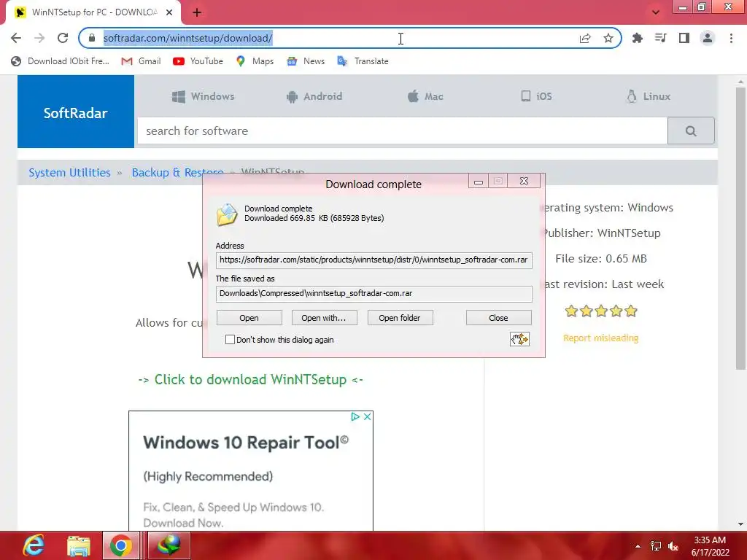Open Internet Download Manager from taskbar

pos(169,545)
